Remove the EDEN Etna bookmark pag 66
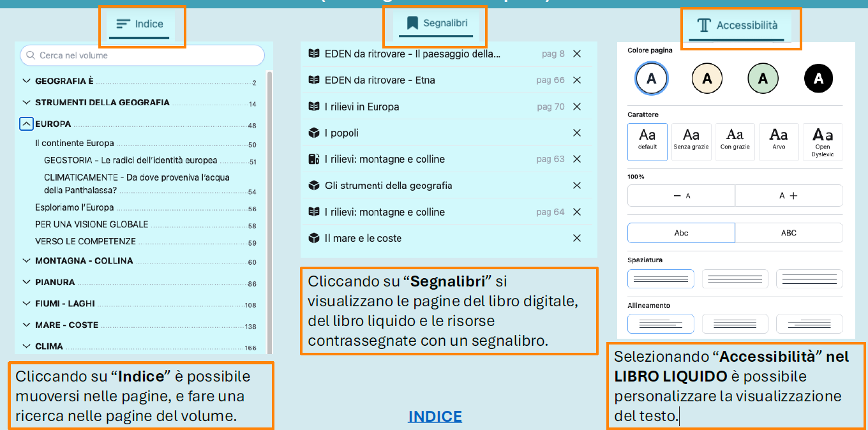The image size is (868, 430). pyautogui.click(x=577, y=80)
